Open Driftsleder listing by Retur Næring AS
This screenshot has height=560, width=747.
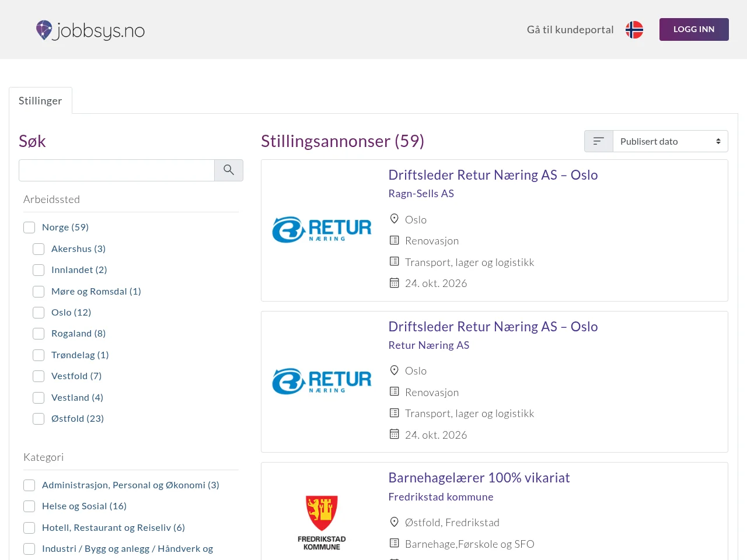tap(493, 327)
